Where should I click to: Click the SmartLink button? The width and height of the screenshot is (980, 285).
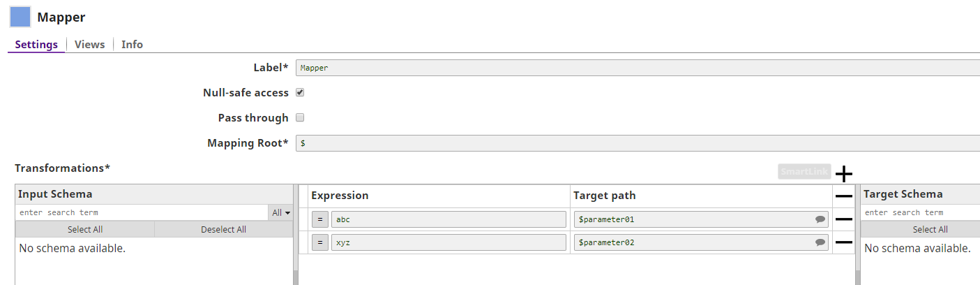pos(804,172)
